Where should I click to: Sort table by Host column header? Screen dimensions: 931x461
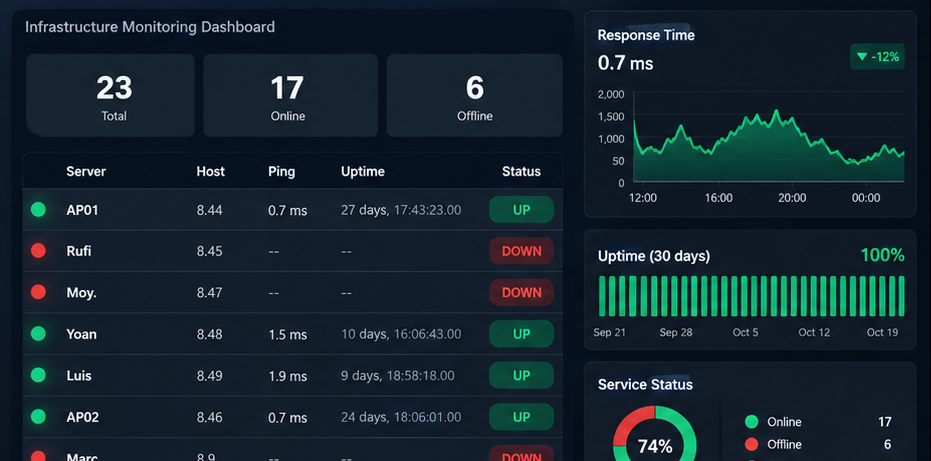pos(211,172)
